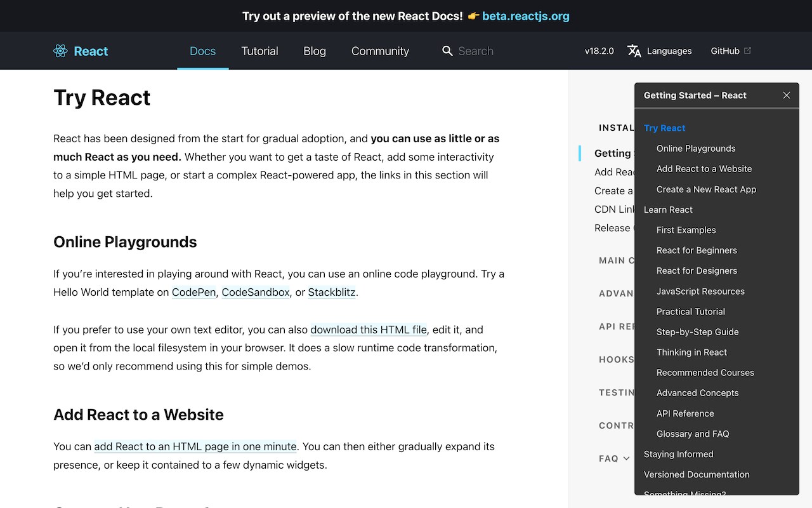Image resolution: width=812 pixels, height=508 pixels.
Task: Click the Add React to a Website heading
Action: click(x=138, y=415)
